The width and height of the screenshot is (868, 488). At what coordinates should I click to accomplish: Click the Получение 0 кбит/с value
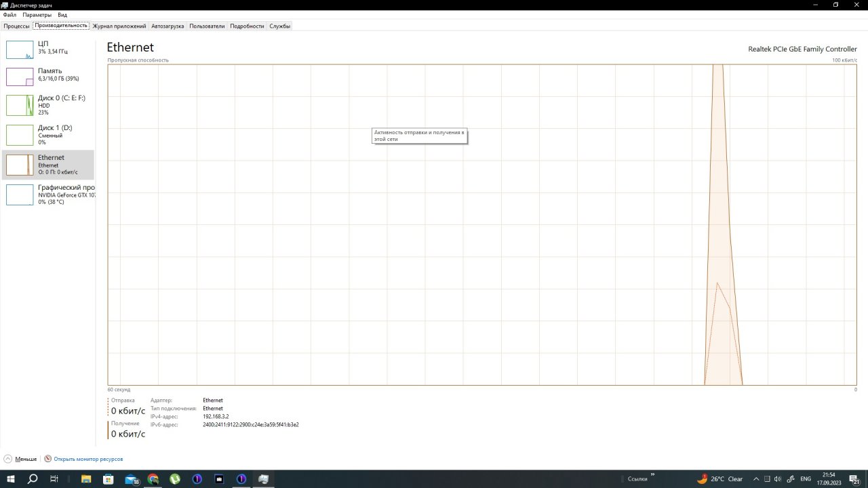pos(128,434)
